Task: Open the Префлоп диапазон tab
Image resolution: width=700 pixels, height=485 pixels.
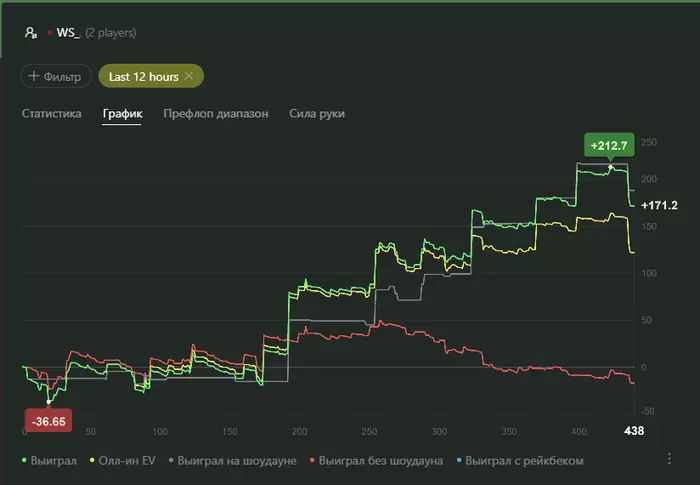Action: [x=216, y=113]
